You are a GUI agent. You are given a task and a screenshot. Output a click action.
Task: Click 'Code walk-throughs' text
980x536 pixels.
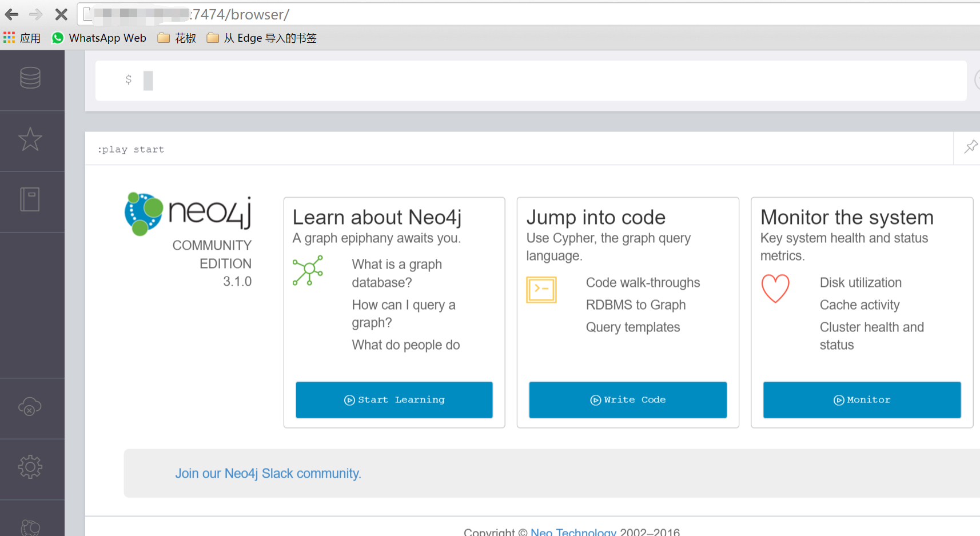(x=643, y=282)
